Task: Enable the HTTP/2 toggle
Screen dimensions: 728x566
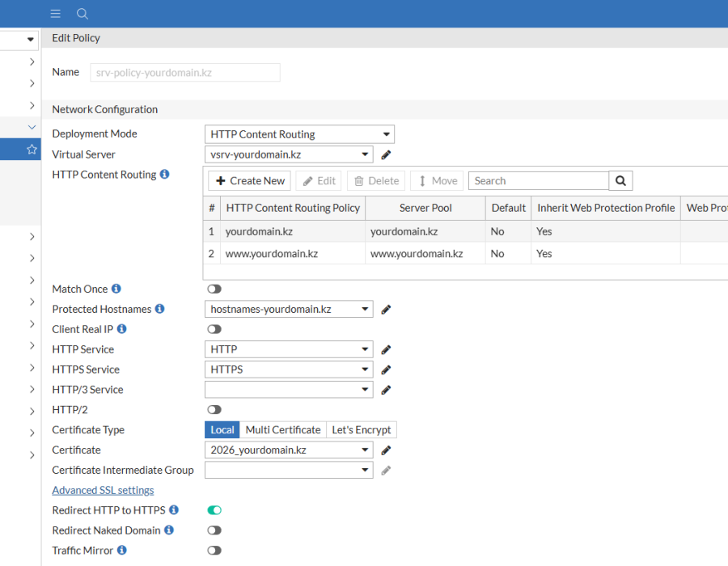Action: tap(214, 410)
